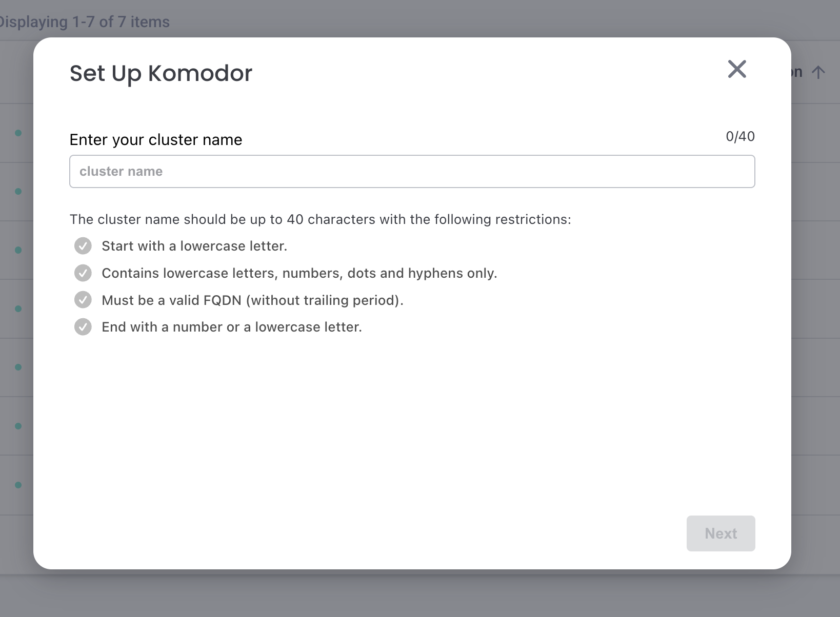840x617 pixels.
Task: Close the Set Up Komodor dialog
Action: [x=737, y=69]
